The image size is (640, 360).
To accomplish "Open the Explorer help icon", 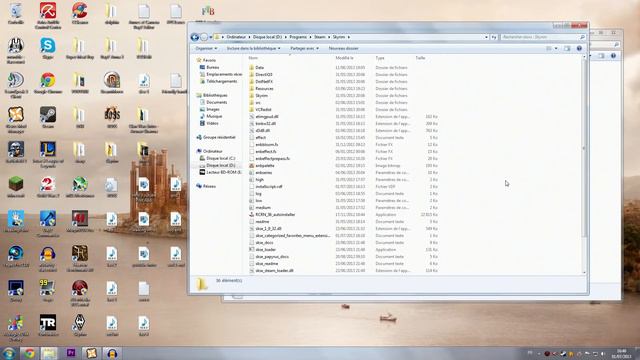I will click(x=579, y=49).
